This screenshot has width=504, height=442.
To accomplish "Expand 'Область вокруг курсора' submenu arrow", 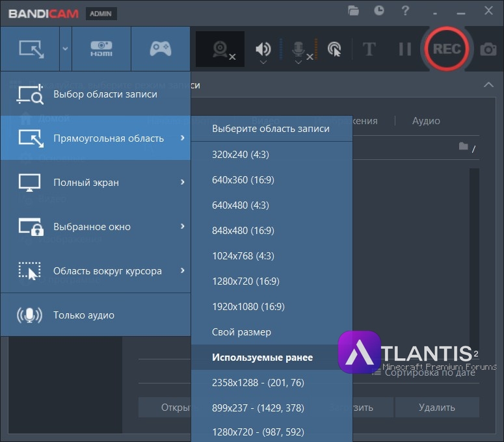I will coord(183,270).
